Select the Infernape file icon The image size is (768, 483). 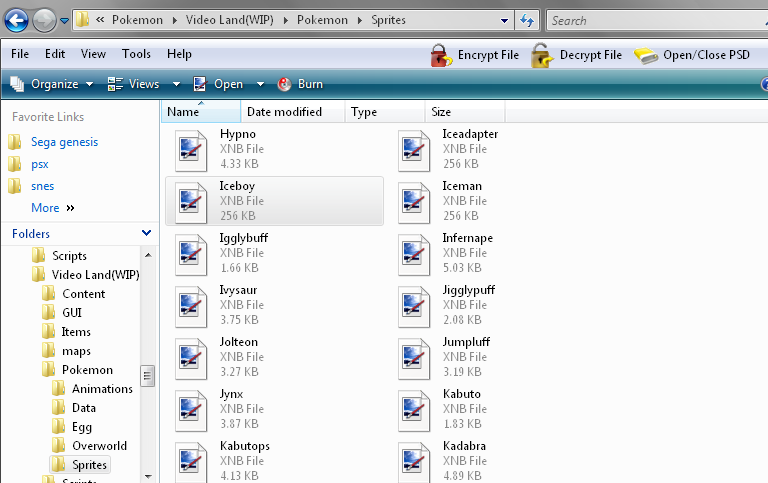tap(414, 252)
